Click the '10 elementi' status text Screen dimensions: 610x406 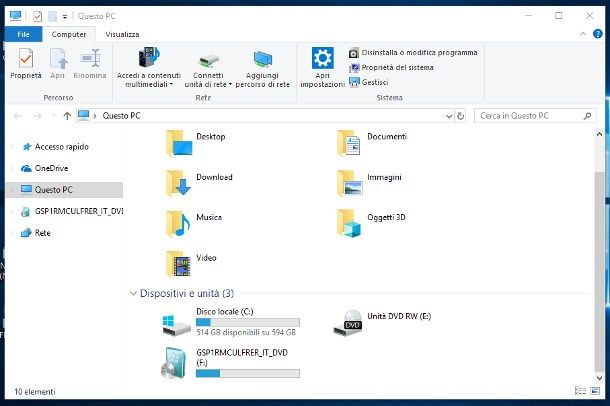[x=35, y=392]
